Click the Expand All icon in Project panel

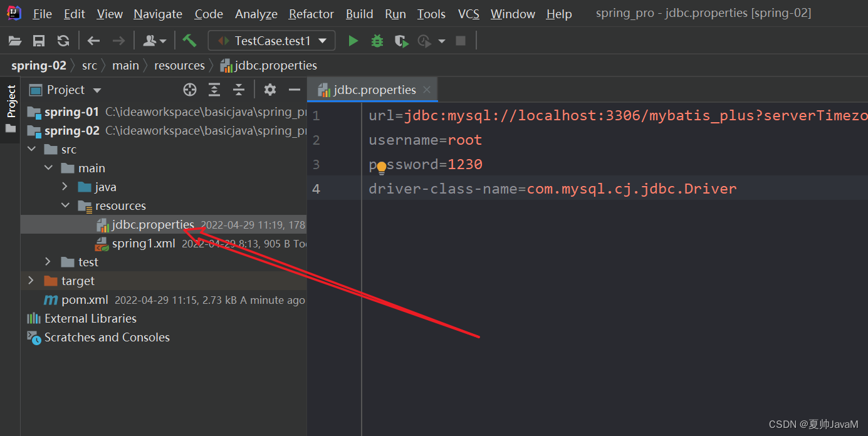214,90
